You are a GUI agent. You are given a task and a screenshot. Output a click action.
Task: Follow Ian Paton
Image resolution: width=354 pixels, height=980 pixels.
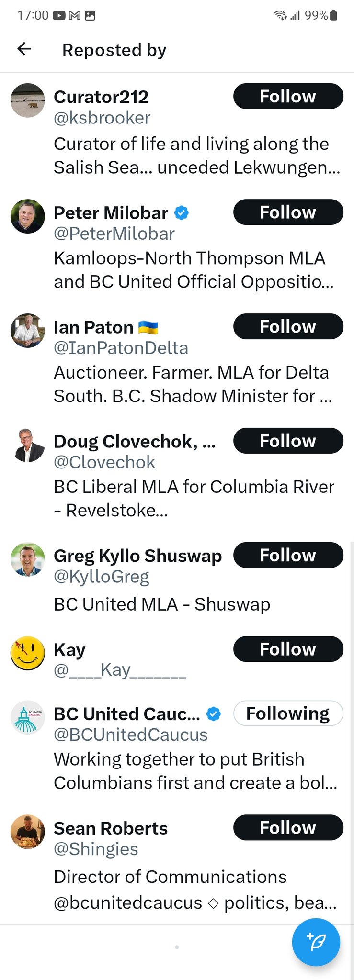tap(288, 326)
